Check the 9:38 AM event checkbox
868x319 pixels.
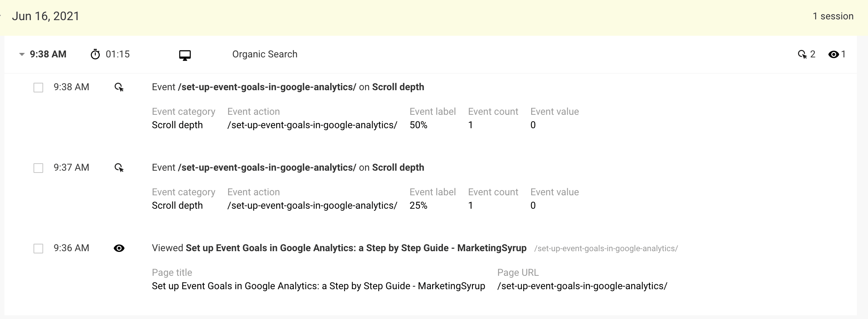(x=38, y=87)
